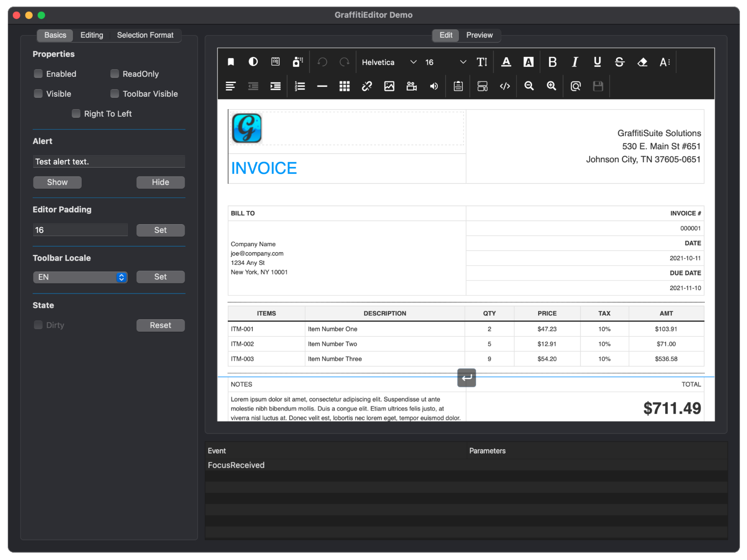Select the FocusReceived event row

pos(466,465)
